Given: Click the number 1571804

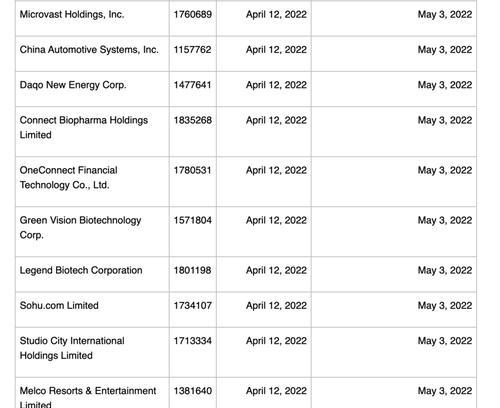Looking at the screenshot, I should point(193,220).
